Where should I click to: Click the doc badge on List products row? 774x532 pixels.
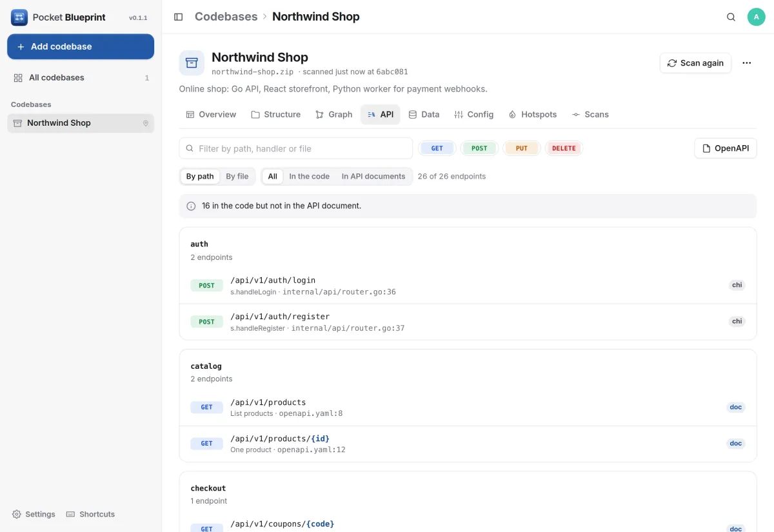[x=736, y=407]
